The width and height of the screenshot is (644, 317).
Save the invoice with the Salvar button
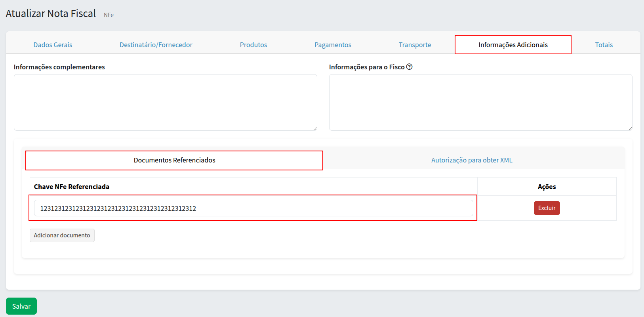(21, 306)
